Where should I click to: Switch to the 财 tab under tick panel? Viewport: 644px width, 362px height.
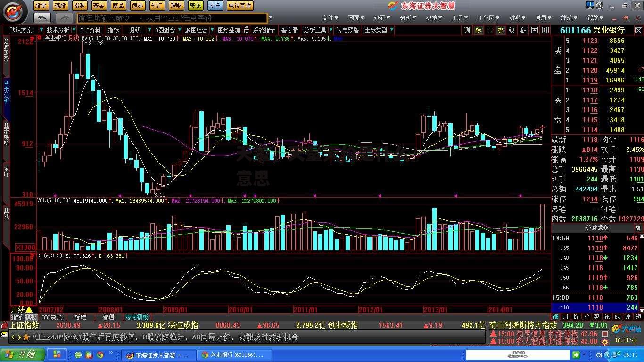565,317
